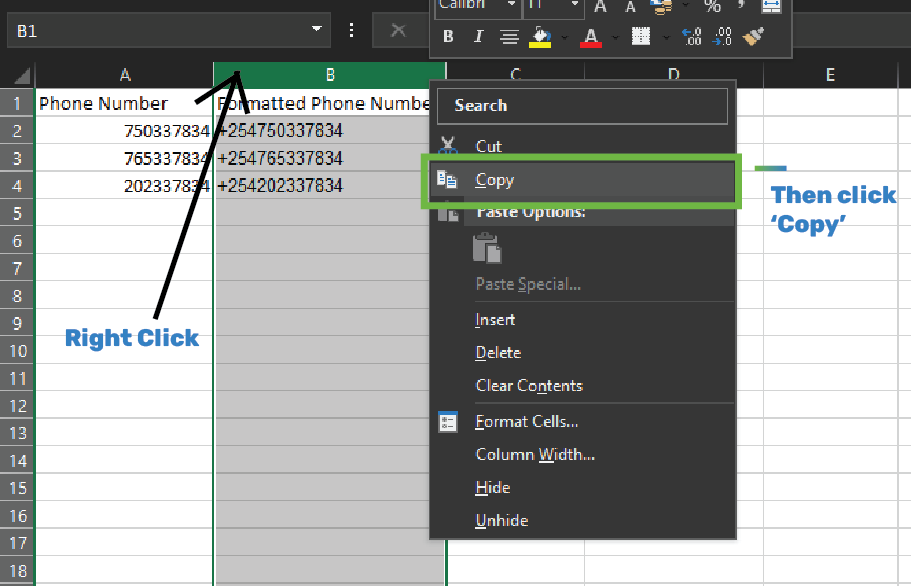Choose Hide from context menu
This screenshot has width=911, height=586.
[x=583, y=487]
